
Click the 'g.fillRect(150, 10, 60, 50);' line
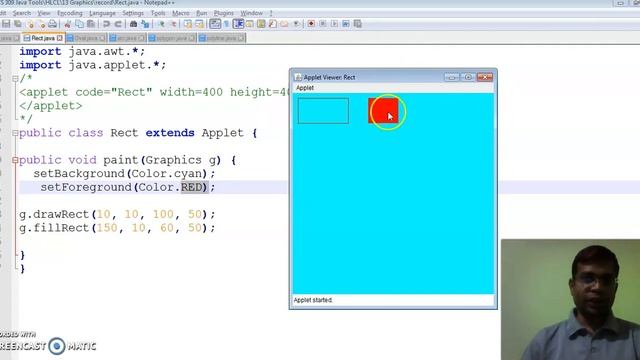117,228
